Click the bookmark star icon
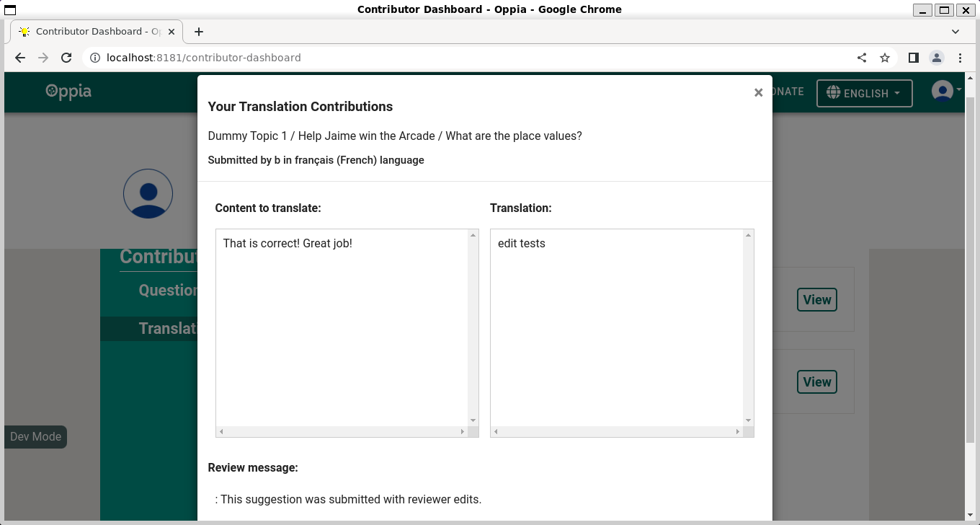 pos(885,57)
